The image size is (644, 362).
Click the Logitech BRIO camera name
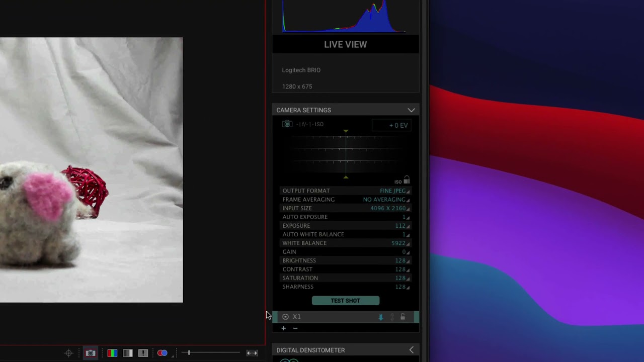pos(301,70)
